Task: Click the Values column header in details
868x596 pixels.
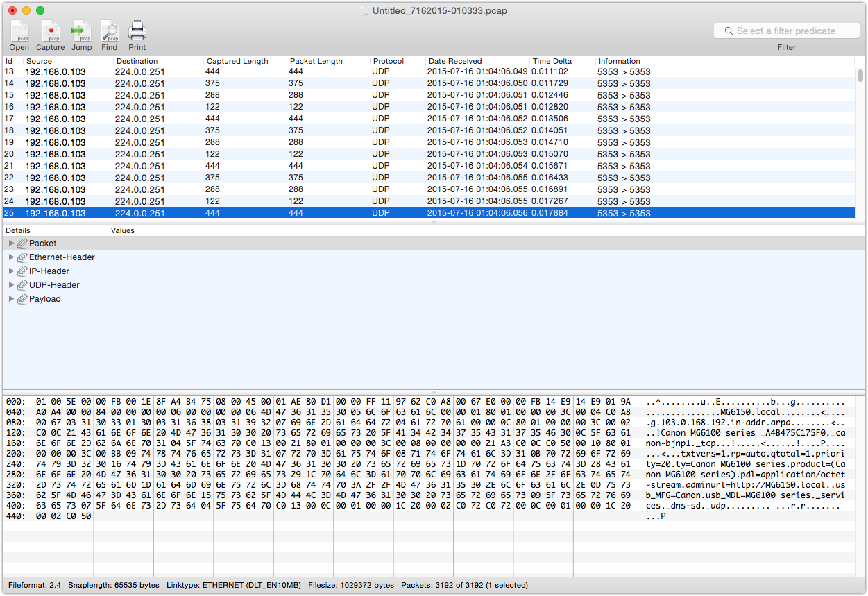Action: tap(123, 230)
